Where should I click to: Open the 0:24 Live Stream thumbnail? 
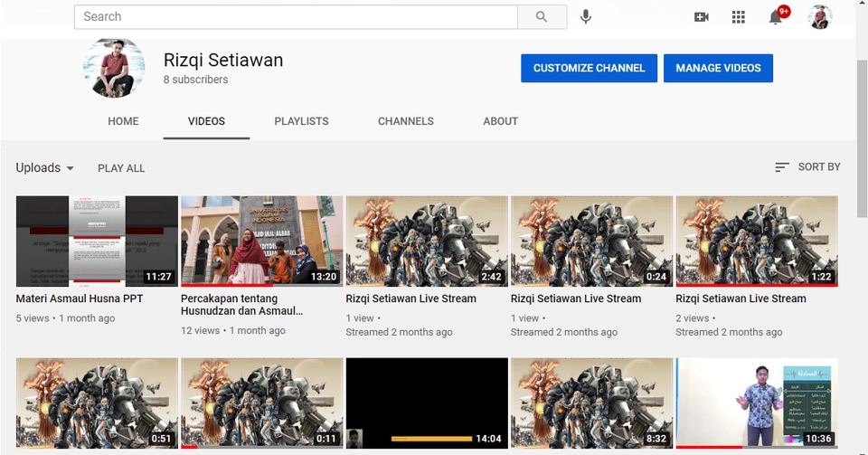click(591, 241)
